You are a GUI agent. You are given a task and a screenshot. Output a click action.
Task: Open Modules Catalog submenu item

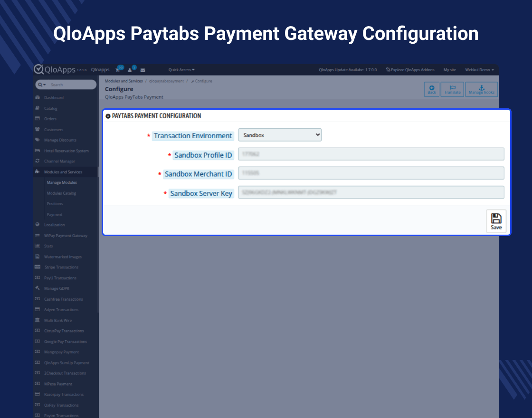click(61, 193)
